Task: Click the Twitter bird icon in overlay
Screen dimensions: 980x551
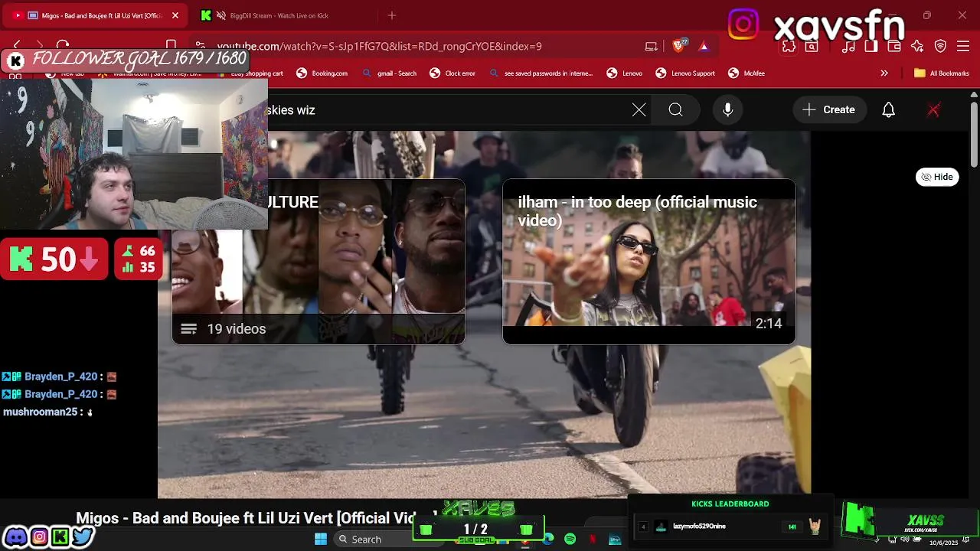Action: click(x=82, y=537)
